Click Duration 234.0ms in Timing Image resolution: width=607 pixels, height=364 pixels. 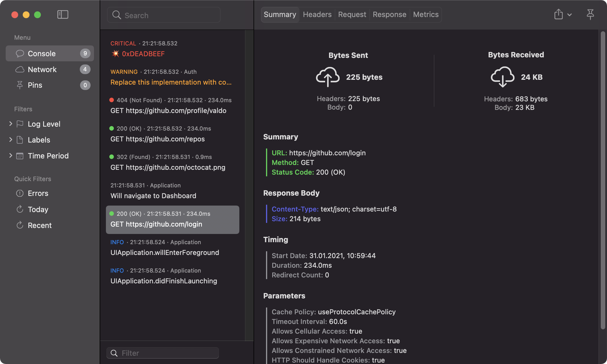click(x=302, y=265)
